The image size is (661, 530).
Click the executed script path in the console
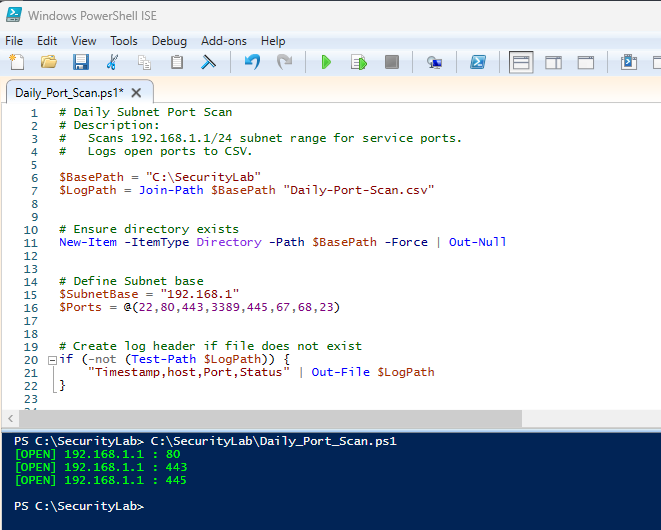point(274,441)
